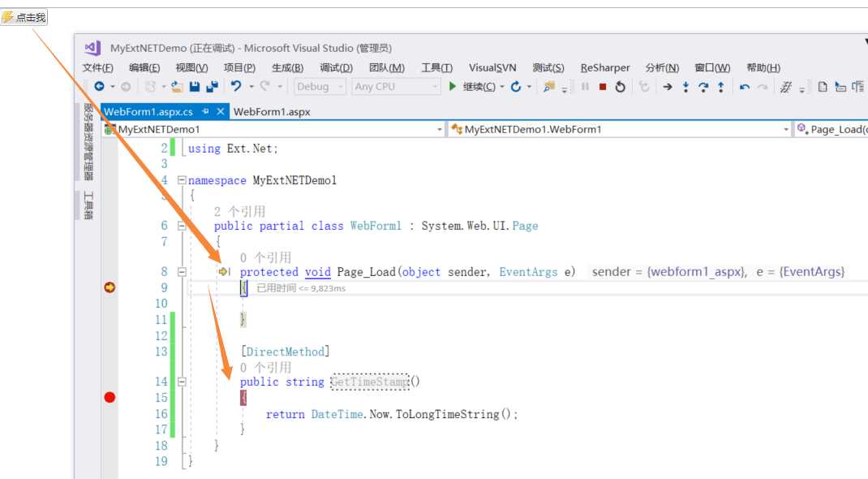This screenshot has height=479, width=868.
Task: Click the Redo toolbar icon
Action: pos(265,86)
